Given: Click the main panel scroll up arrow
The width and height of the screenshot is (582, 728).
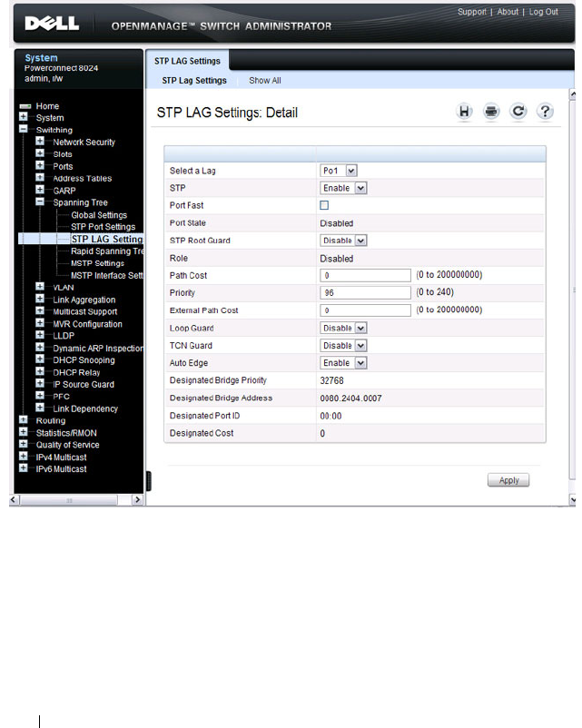Looking at the screenshot, I should pos(573,94).
